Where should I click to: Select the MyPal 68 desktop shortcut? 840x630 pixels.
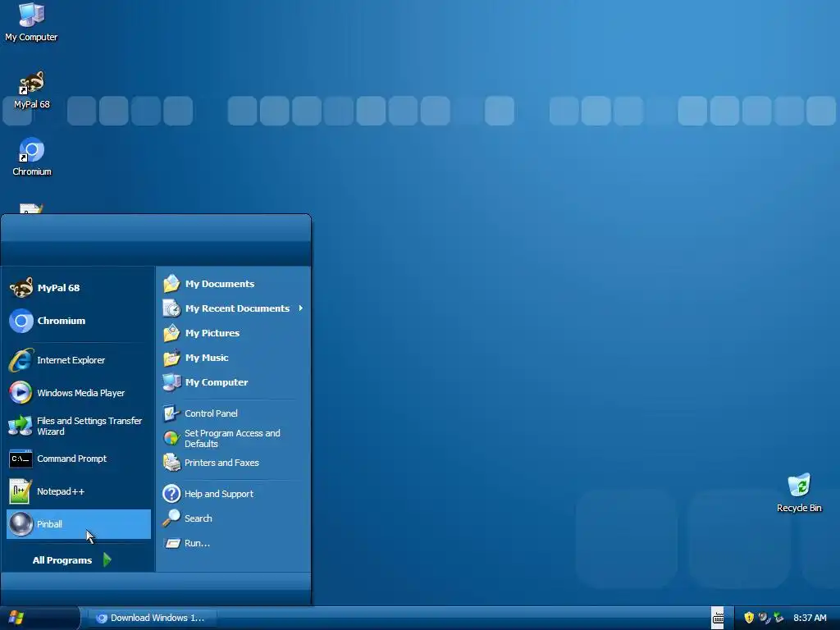click(32, 90)
